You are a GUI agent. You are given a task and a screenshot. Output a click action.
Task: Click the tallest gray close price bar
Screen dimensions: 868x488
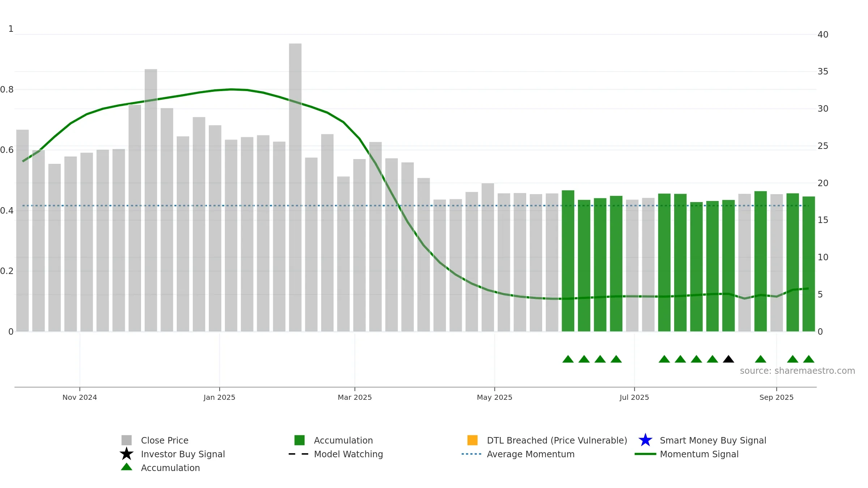295,188
